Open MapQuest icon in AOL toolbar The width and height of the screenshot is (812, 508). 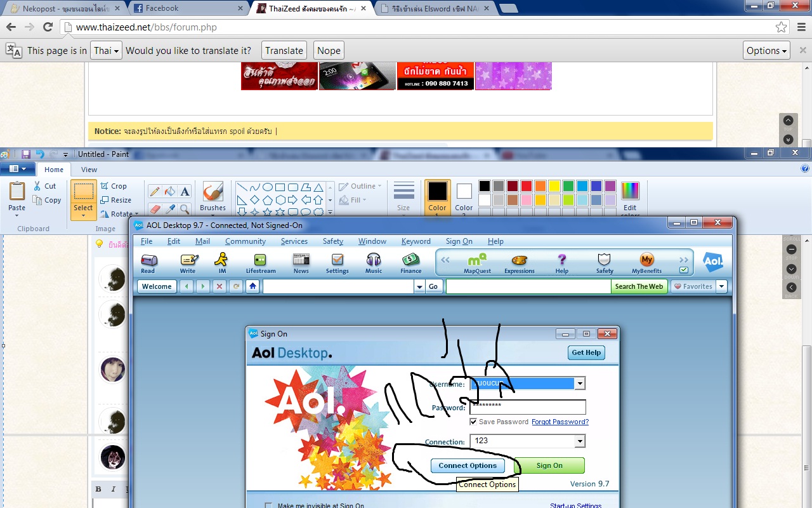(x=477, y=263)
